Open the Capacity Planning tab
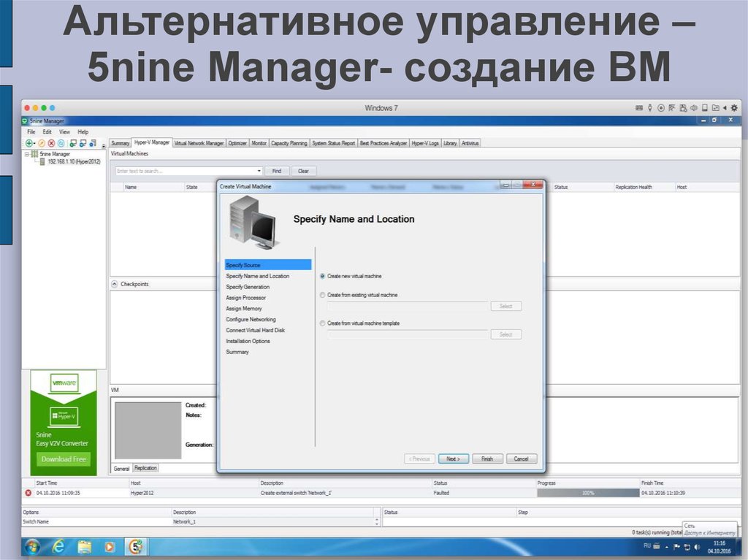The image size is (748, 560). 289,143
